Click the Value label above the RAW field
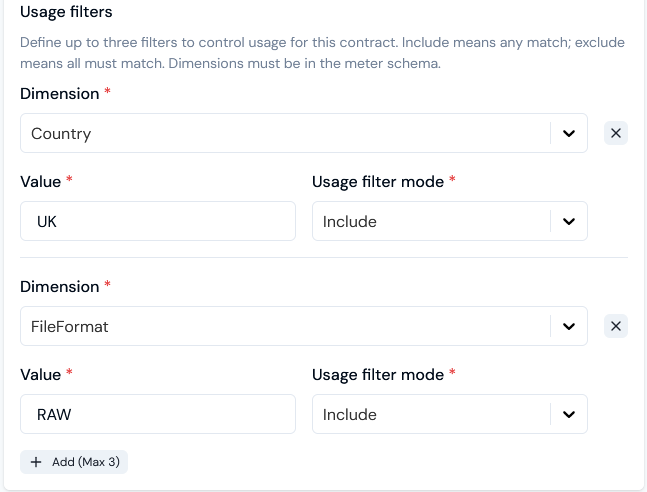The image size is (647, 492). (41, 374)
